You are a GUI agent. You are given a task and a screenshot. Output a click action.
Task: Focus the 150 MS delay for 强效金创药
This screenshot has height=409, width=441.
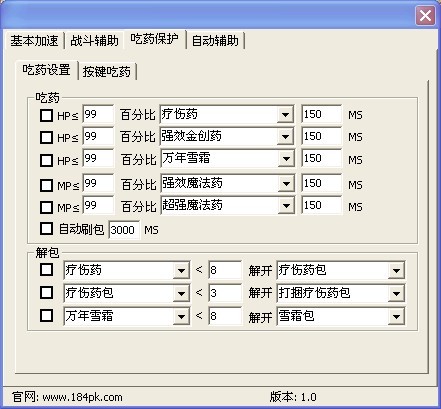point(321,136)
